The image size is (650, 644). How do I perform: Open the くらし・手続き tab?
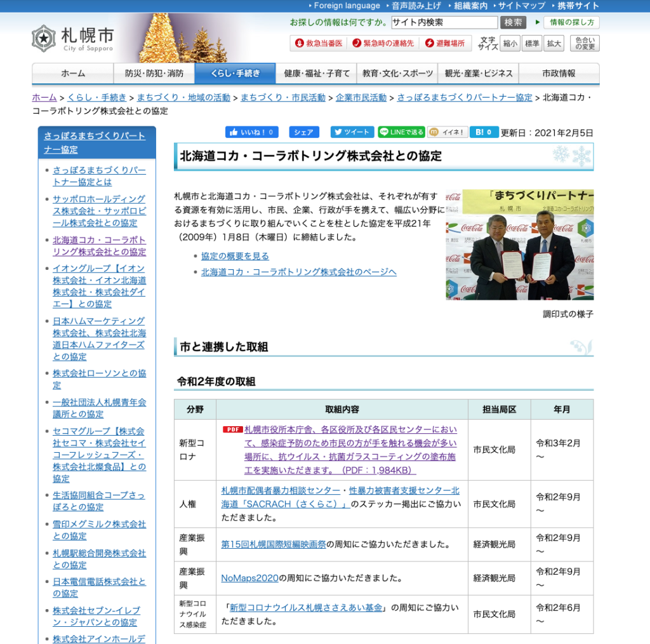[235, 74]
